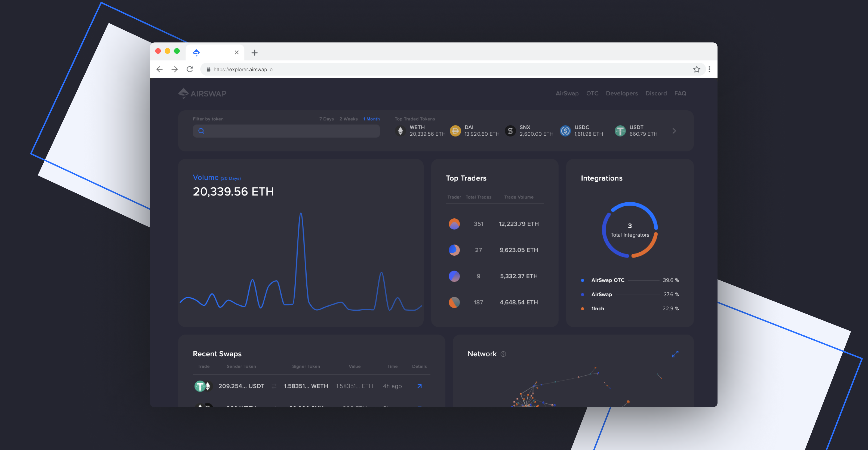
Task: Click the AirSwap logo in header
Action: tap(202, 93)
